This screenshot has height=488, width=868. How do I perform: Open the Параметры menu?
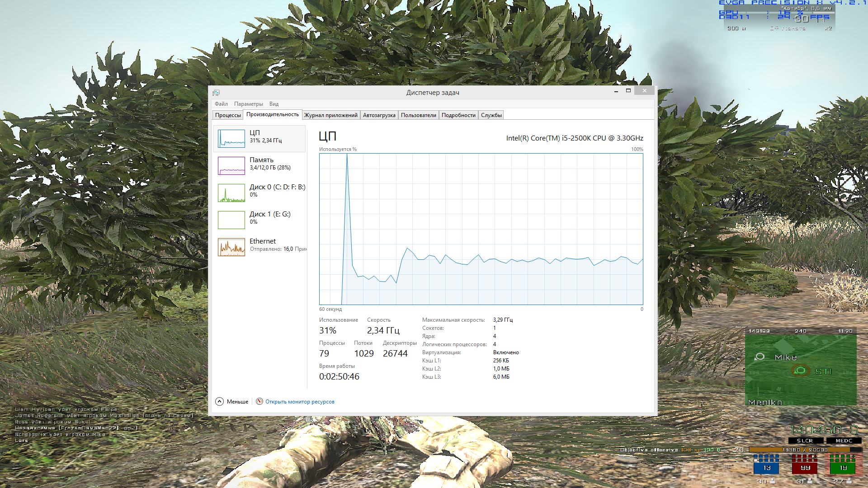pos(248,104)
